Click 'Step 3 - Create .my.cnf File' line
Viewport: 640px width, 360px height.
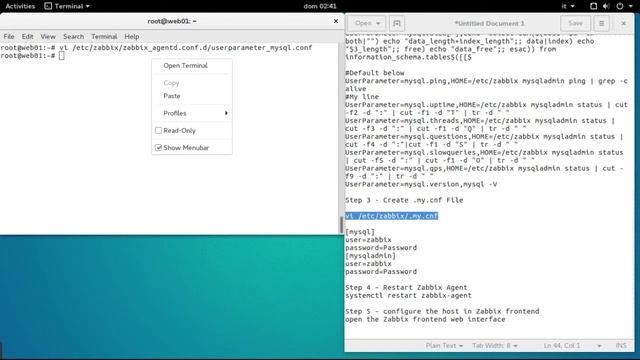coord(404,200)
